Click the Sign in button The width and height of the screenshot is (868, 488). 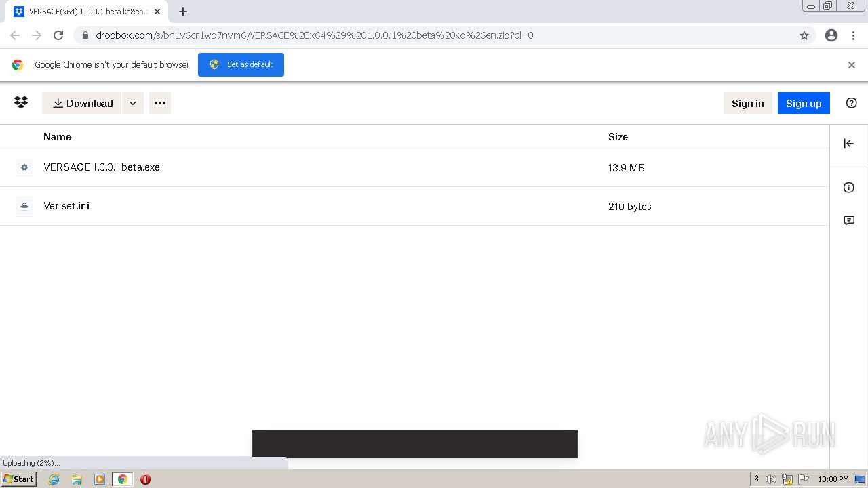(x=747, y=103)
